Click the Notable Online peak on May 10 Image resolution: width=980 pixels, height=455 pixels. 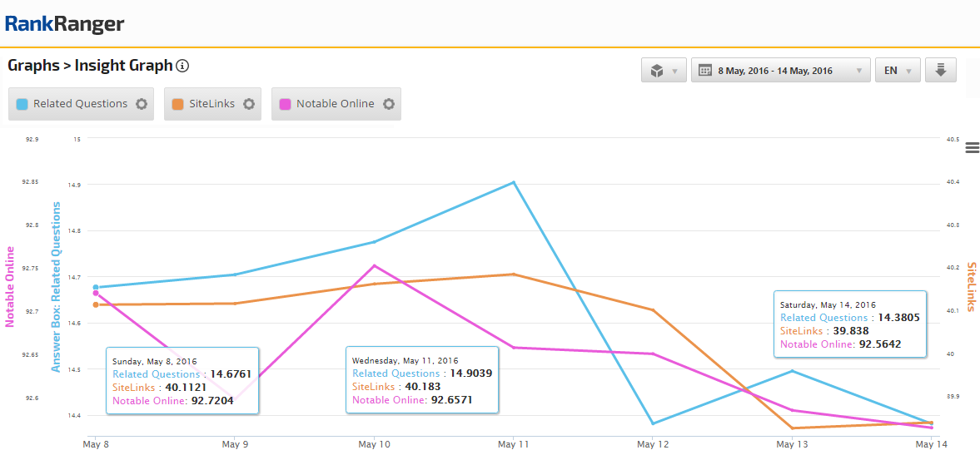coord(375,265)
